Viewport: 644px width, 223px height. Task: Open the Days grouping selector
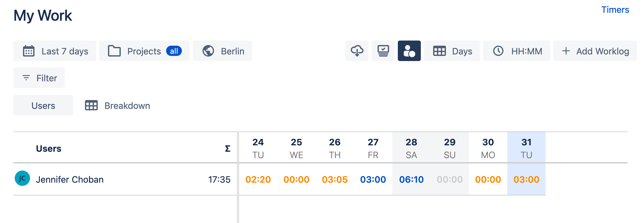pos(452,51)
